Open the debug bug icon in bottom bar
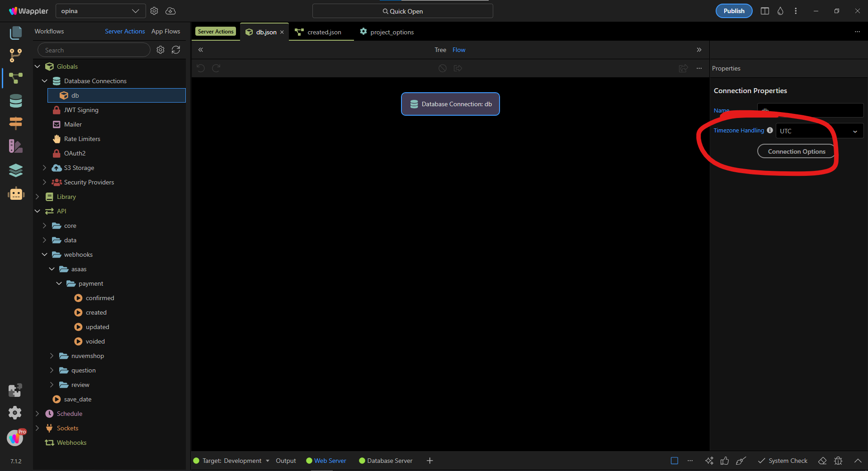The height and width of the screenshot is (471, 868). [838, 461]
